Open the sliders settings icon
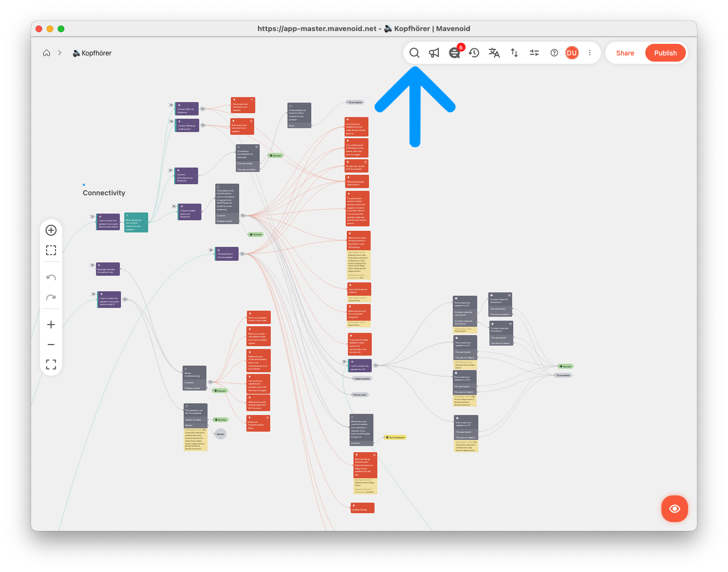The width and height of the screenshot is (728, 572). tap(534, 53)
